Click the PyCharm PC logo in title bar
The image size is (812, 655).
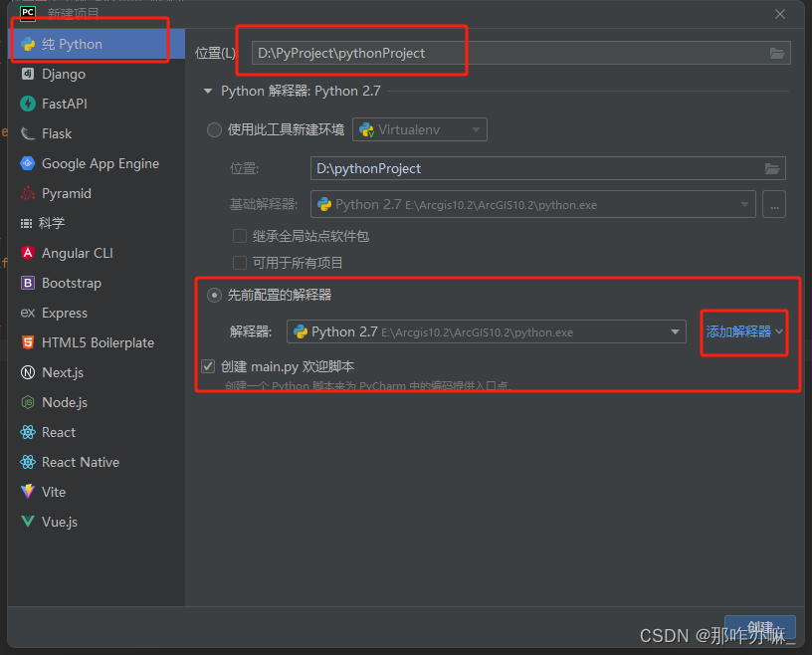28,12
